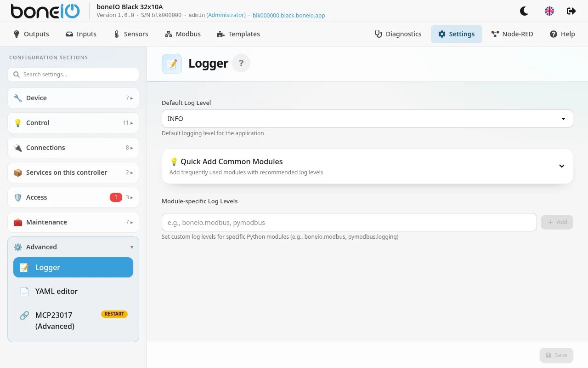Screen dimensions: 588x368
Task: Switch to the Modbus tab
Action: click(183, 34)
